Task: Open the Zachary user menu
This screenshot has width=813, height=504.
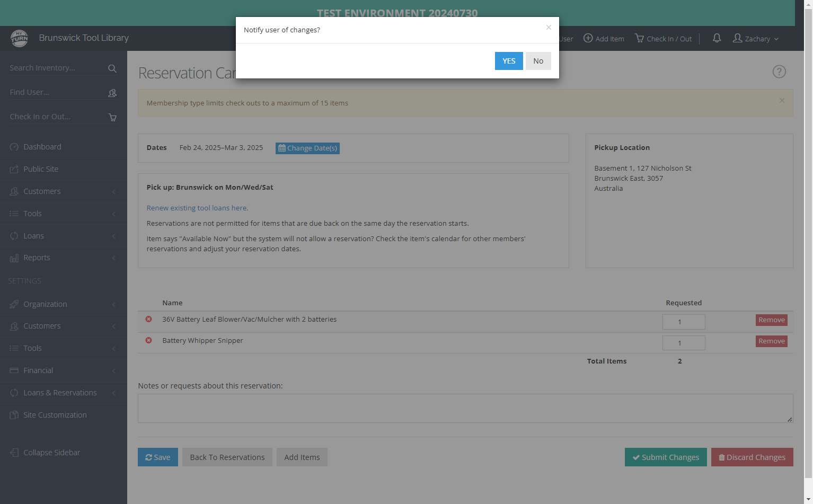Action: [x=756, y=39]
